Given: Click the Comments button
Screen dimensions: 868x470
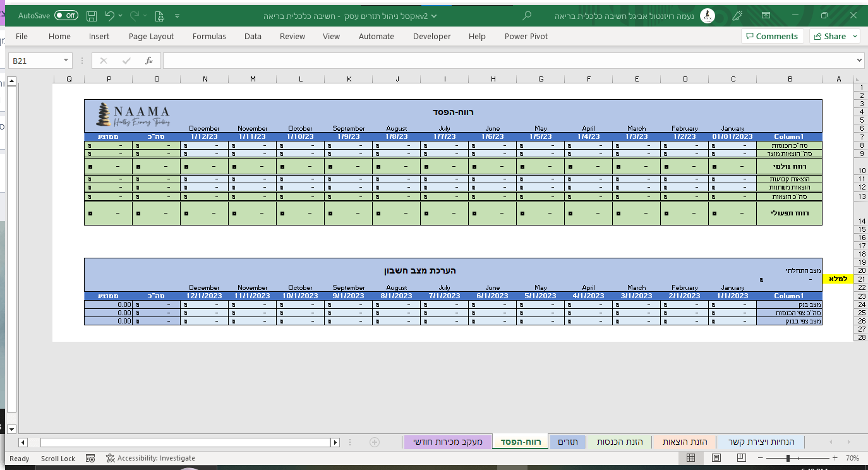Looking at the screenshot, I should [772, 36].
